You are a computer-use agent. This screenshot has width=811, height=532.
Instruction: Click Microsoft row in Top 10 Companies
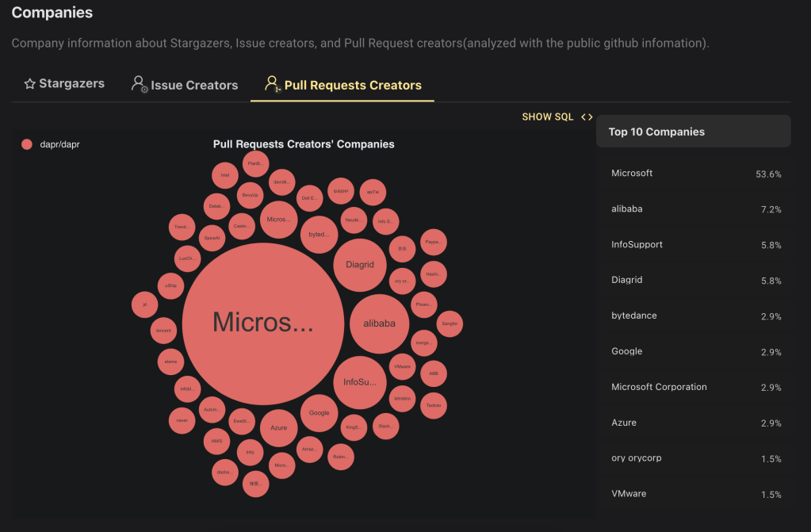[694, 174]
